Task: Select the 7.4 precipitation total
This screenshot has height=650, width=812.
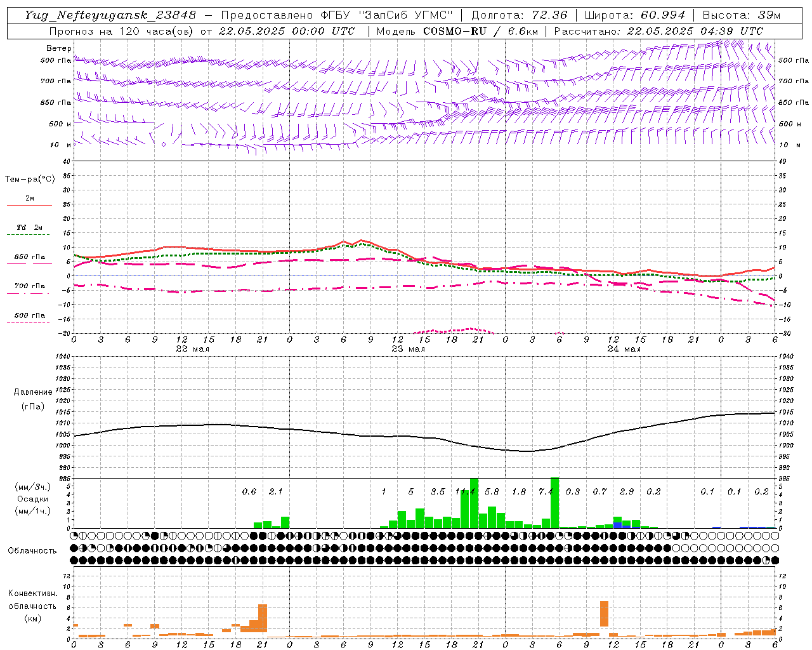Action: point(546,492)
